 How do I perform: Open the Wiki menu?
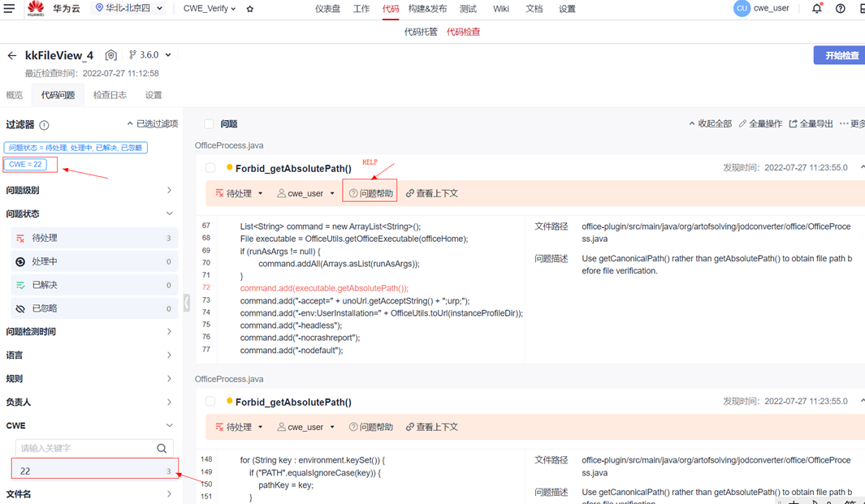(501, 9)
